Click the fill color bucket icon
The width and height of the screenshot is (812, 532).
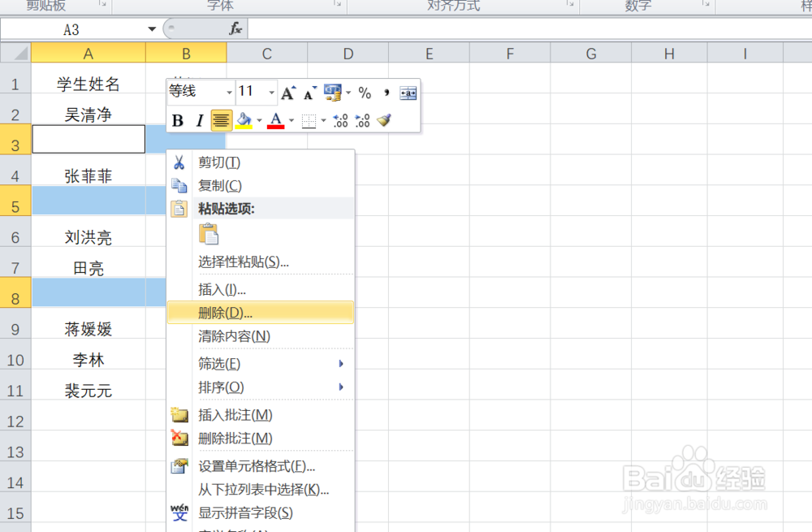pyautogui.click(x=245, y=119)
